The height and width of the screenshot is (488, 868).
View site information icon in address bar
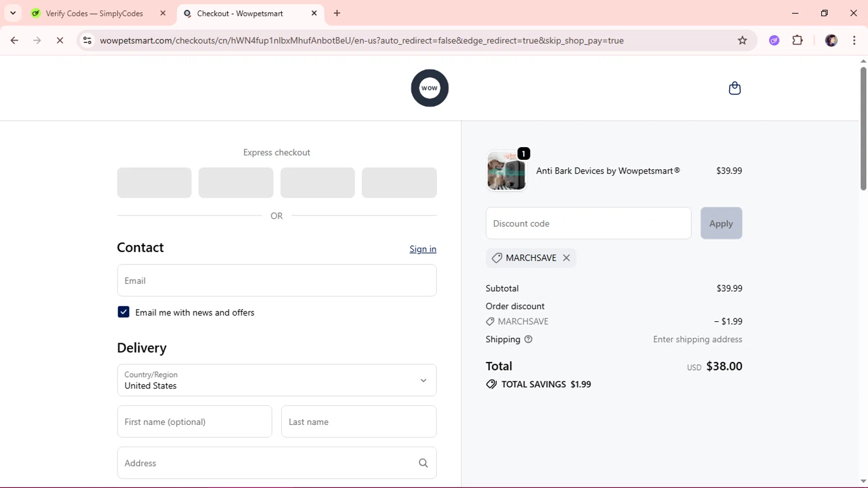(x=87, y=41)
